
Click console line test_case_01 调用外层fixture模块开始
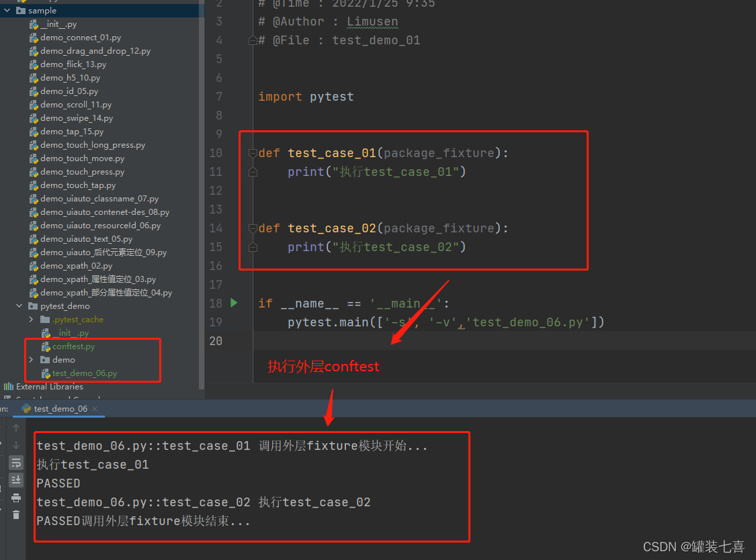(x=232, y=446)
